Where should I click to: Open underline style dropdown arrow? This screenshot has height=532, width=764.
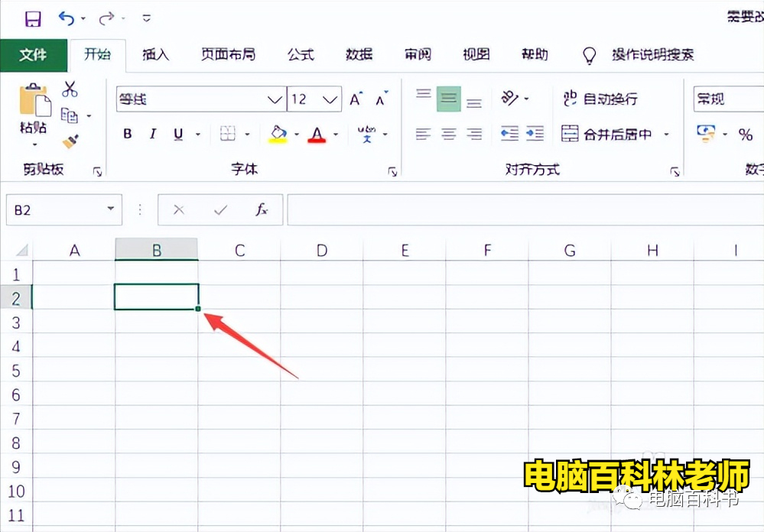coord(198,134)
